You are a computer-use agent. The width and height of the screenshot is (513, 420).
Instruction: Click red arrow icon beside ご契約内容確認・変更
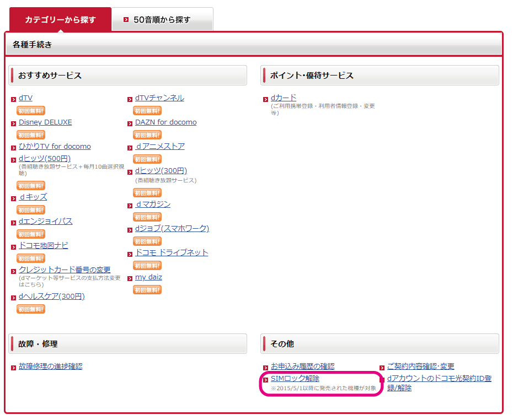pyautogui.click(x=382, y=368)
